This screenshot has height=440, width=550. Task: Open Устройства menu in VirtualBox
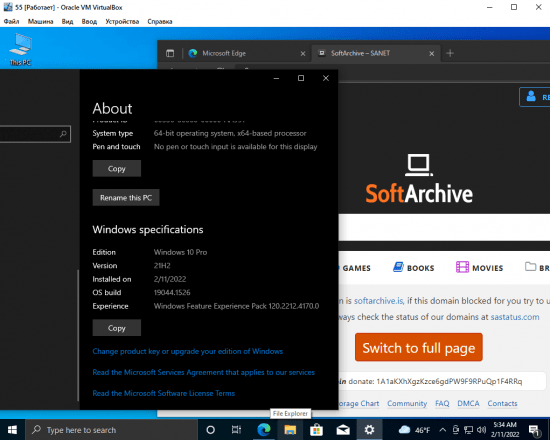point(122,21)
